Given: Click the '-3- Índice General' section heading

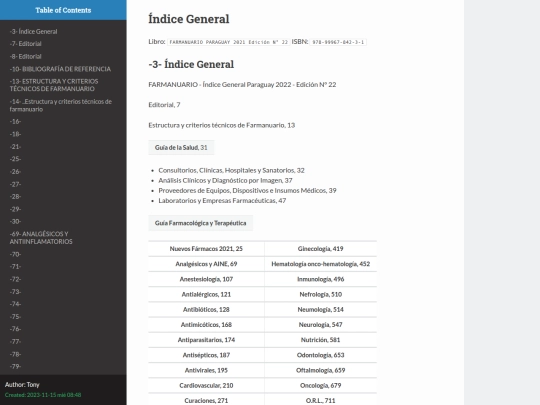Looking at the screenshot, I should pos(191,64).
